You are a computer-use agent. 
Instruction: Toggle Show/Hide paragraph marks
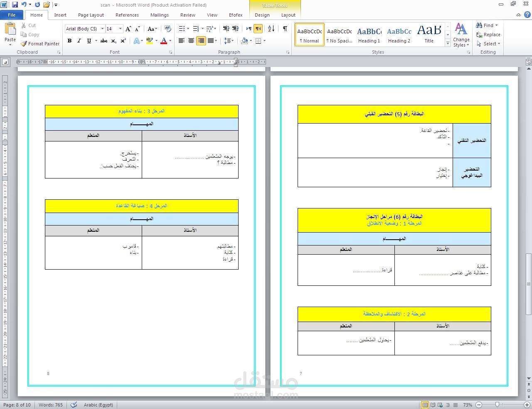tap(285, 29)
